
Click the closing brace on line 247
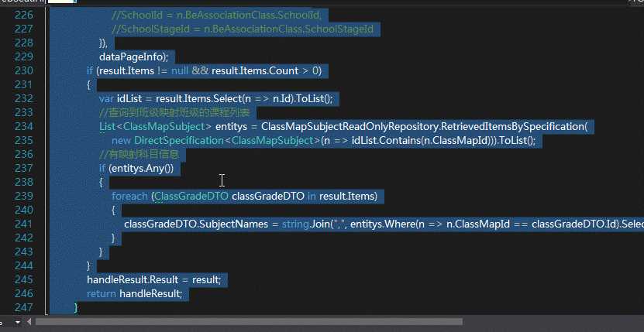[77, 307]
